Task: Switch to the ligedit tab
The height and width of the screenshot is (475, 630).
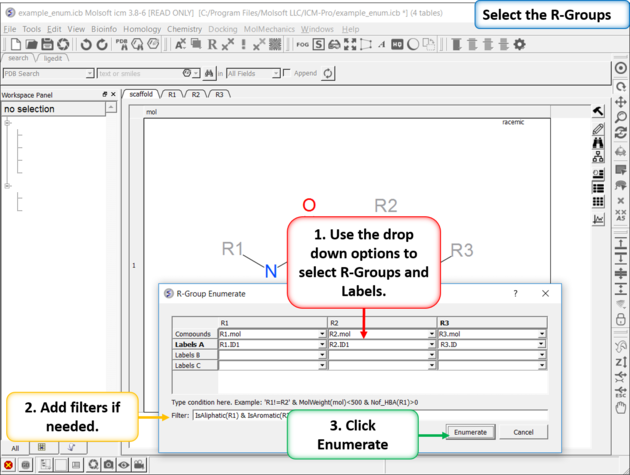Action: pyautogui.click(x=50, y=59)
